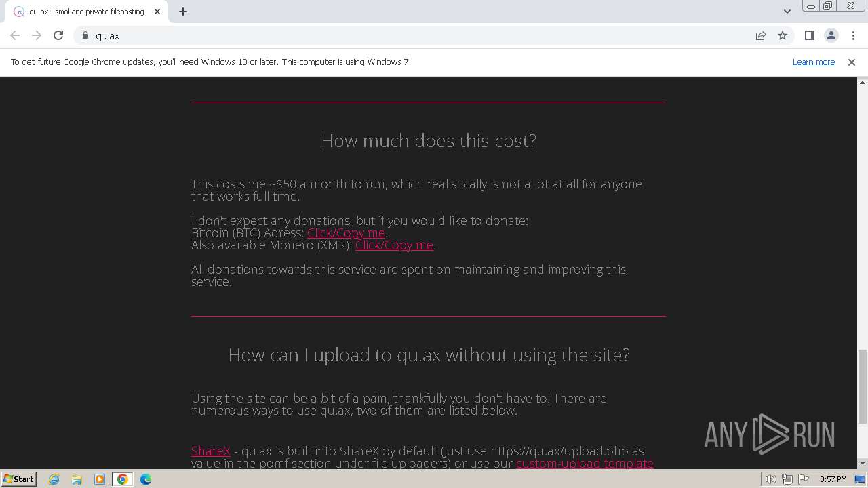The width and height of the screenshot is (868, 488).
Task: Expand the tab search dropdown arrow
Action: coord(787,12)
